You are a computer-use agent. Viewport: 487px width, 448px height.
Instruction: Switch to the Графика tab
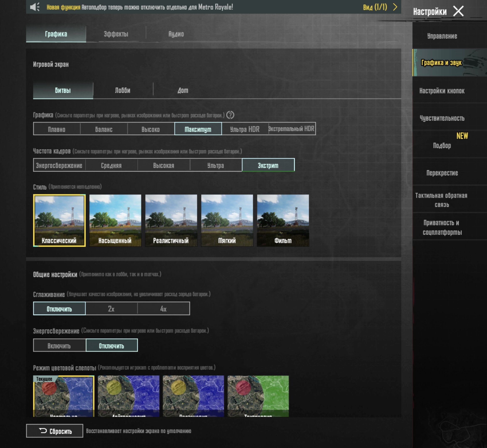point(56,34)
